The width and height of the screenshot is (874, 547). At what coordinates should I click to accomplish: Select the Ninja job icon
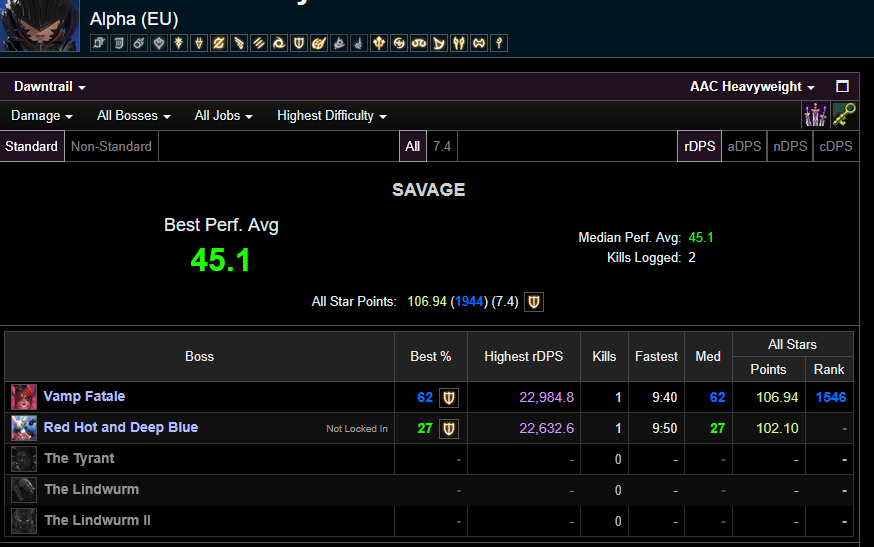click(x=279, y=43)
